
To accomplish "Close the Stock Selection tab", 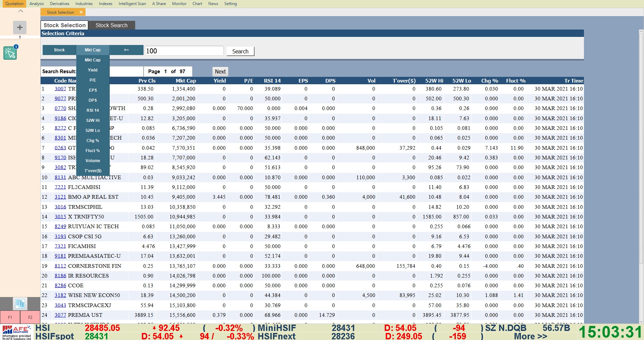I will 81,12.
